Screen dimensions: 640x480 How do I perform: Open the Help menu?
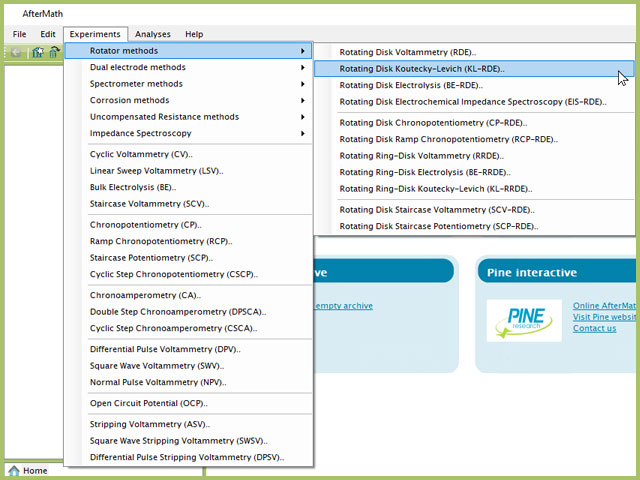[194, 34]
